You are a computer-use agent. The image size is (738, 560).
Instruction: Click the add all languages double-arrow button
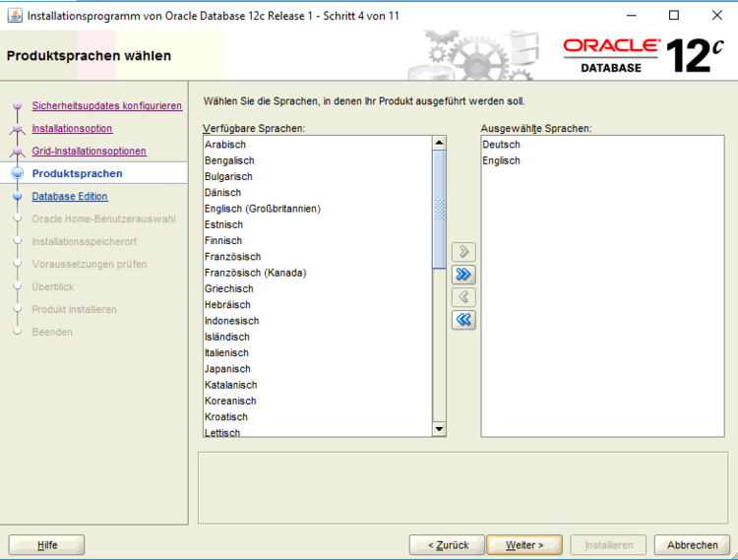tap(463, 275)
